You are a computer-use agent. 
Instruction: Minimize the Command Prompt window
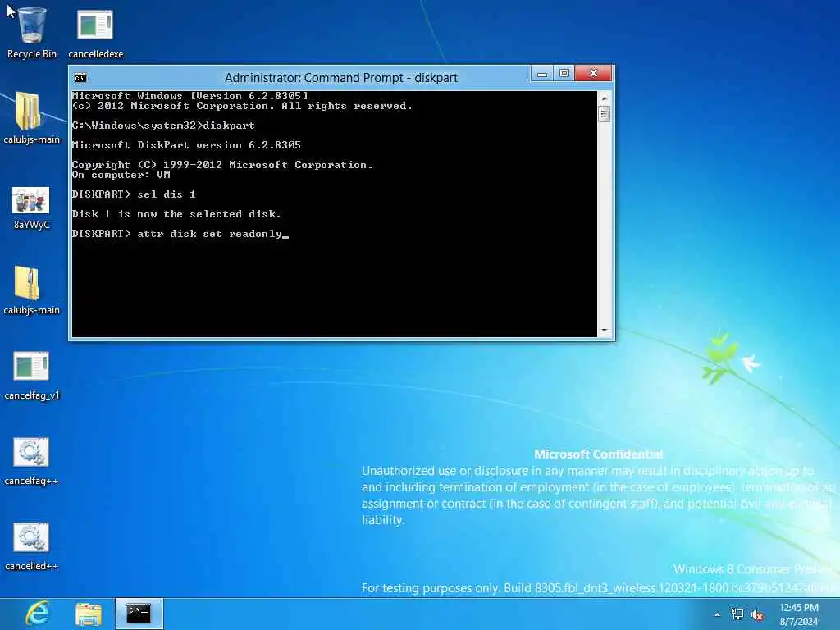542,73
